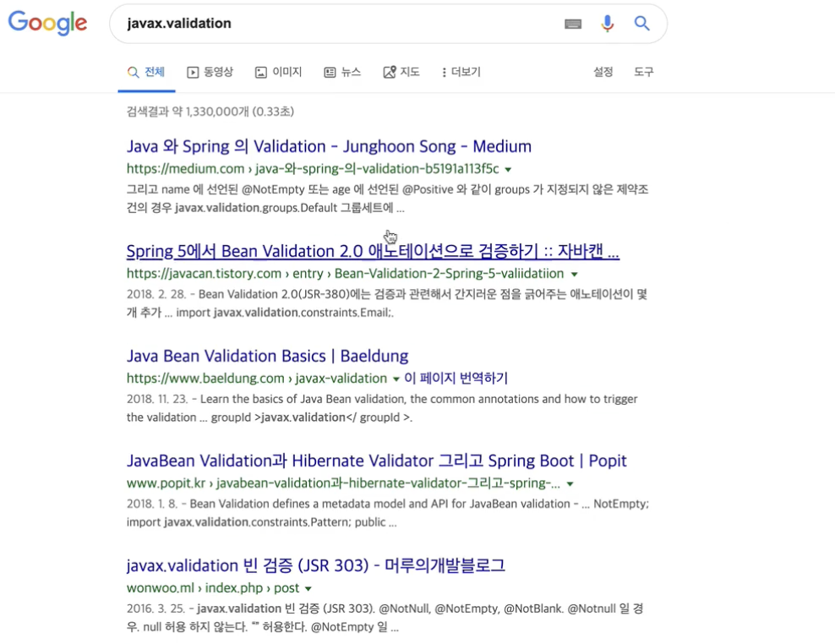Switch to the 지도 tab
Screen dimensions: 835x644
tap(401, 72)
